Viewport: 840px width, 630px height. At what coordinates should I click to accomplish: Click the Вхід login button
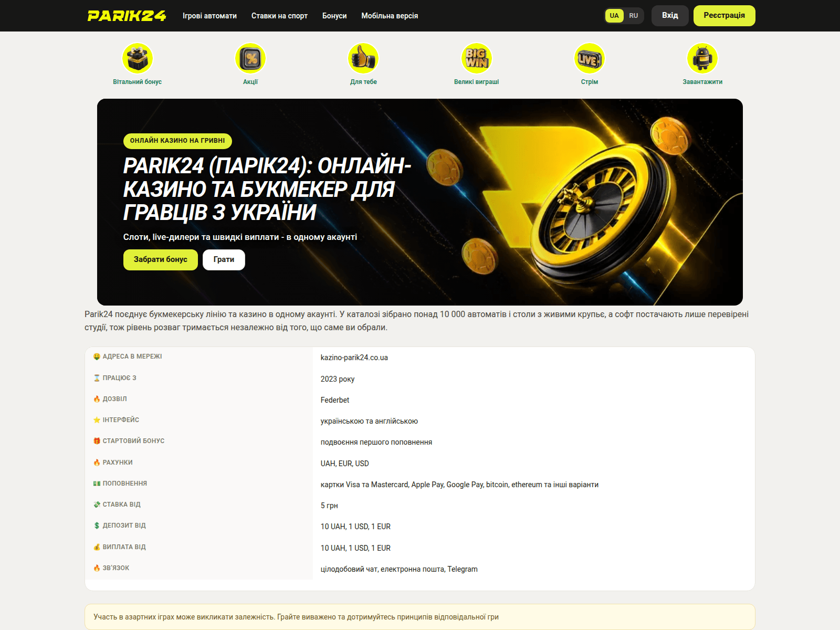[670, 16]
